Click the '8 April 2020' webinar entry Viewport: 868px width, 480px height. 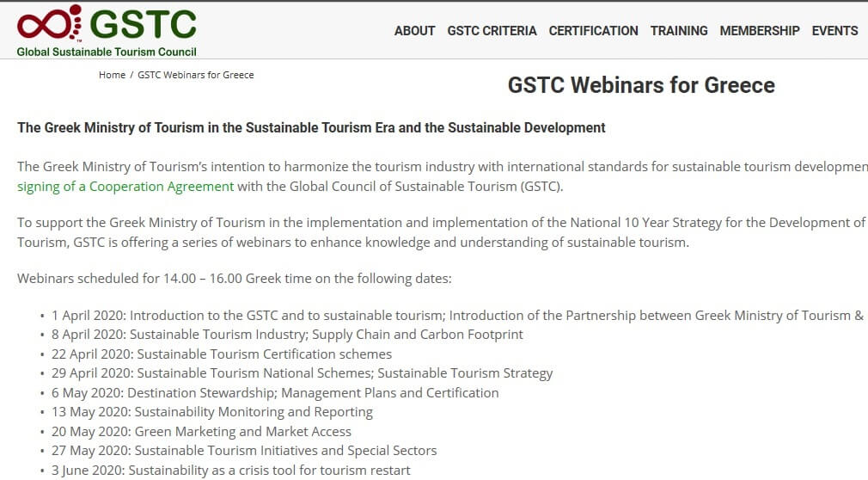click(287, 335)
